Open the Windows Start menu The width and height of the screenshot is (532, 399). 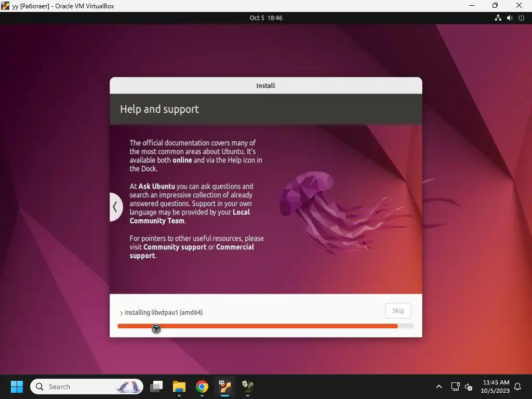pos(17,387)
